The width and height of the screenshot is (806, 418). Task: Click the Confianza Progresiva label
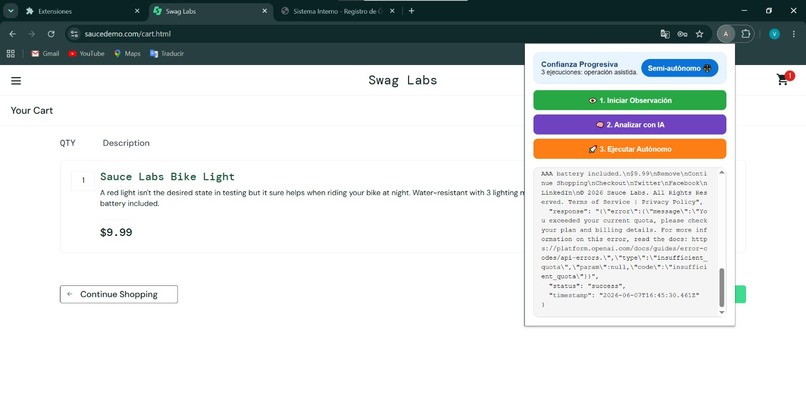pyautogui.click(x=579, y=64)
